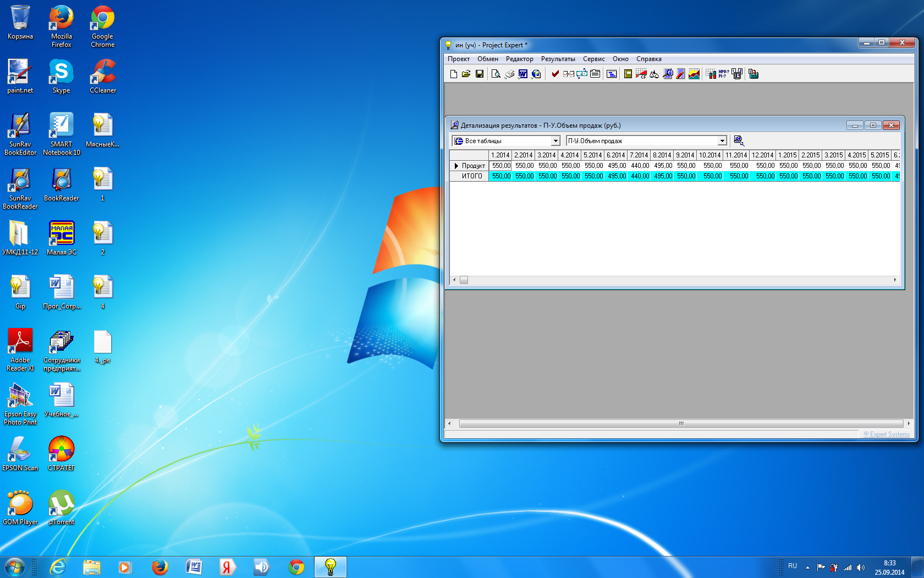Screen dimensions: 924x578
Task: Click the last toolbar data import icon
Action: tap(754, 74)
